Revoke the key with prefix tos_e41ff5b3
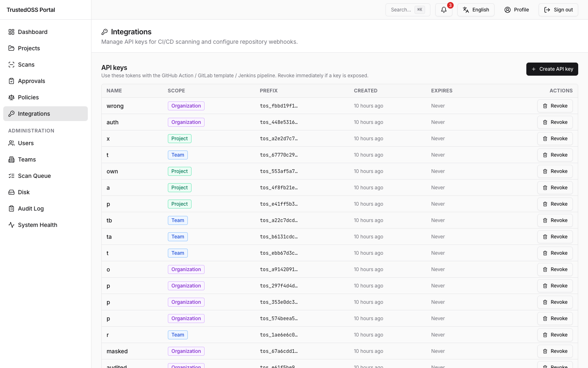588x368 pixels. [x=555, y=204]
